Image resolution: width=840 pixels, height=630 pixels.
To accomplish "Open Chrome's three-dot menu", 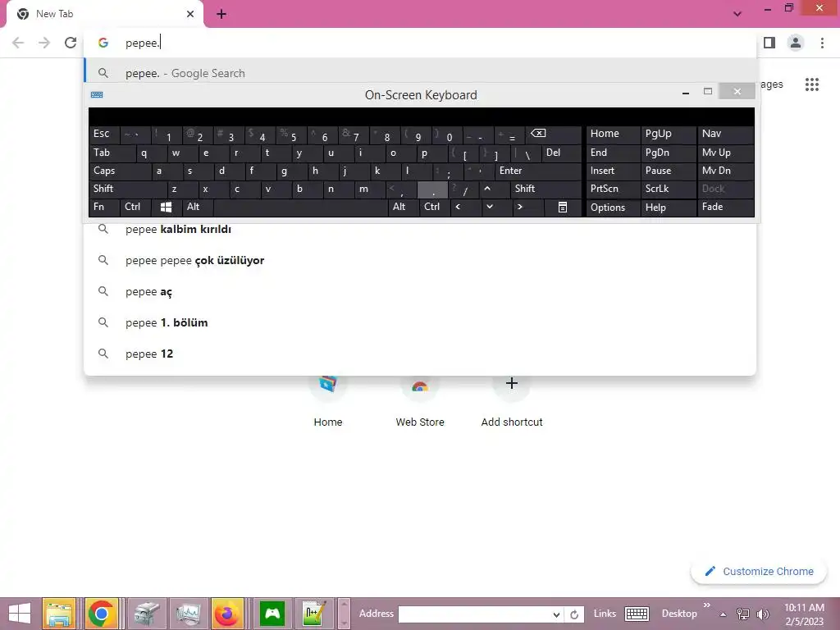I will click(822, 43).
